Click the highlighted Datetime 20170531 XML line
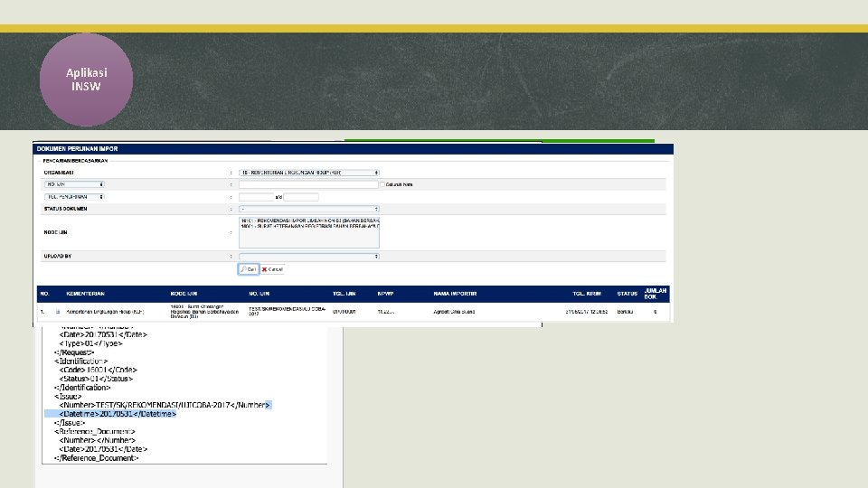Viewport: 868px width, 488px height. (110, 414)
